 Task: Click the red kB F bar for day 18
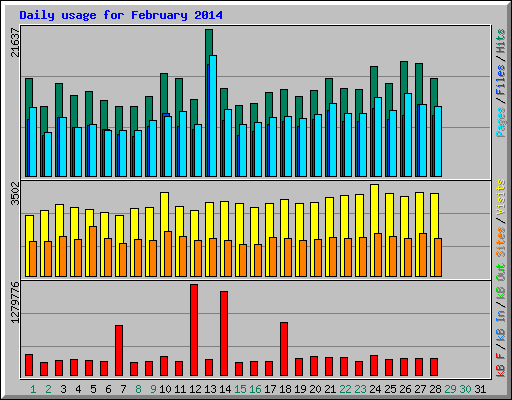[x=284, y=349]
